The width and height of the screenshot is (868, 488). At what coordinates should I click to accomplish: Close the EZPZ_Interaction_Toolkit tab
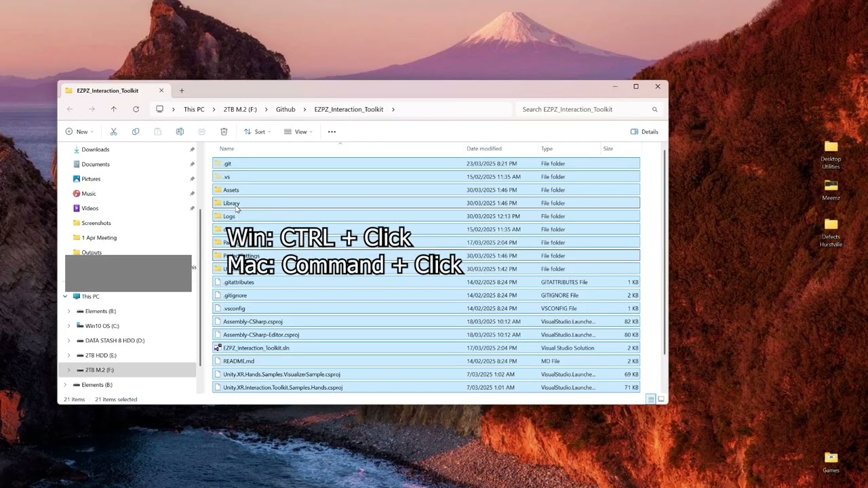tap(161, 90)
